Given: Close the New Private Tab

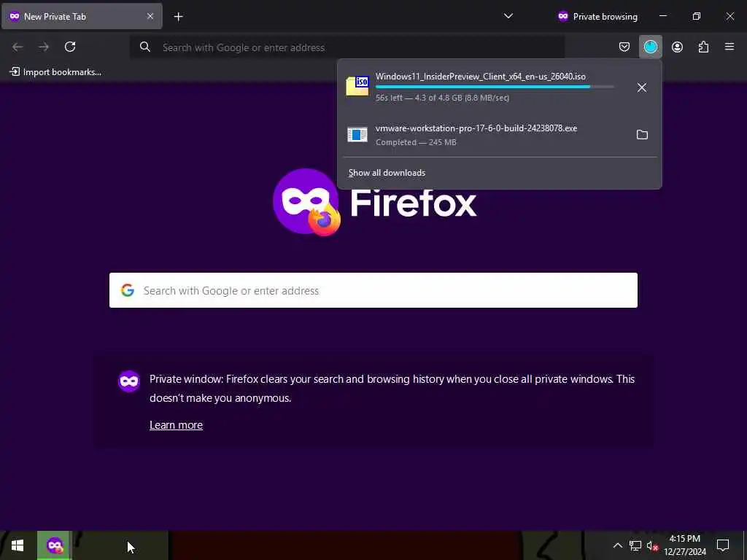Looking at the screenshot, I should 150,16.
